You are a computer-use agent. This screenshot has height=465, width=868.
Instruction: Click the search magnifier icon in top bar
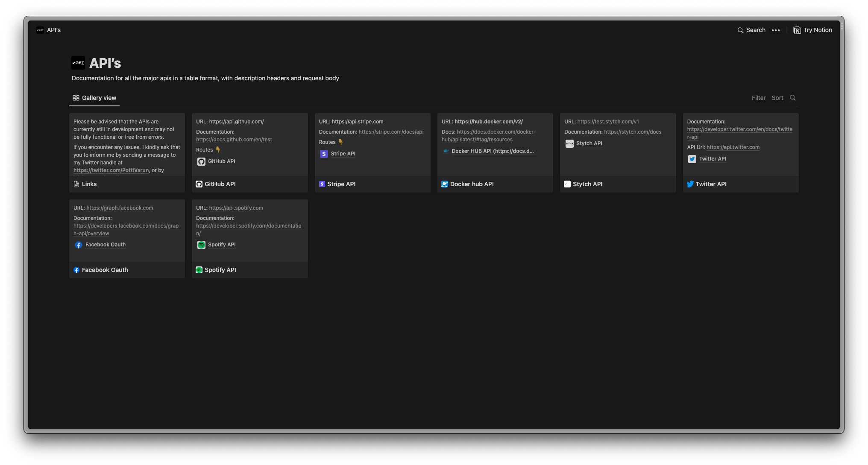(740, 30)
